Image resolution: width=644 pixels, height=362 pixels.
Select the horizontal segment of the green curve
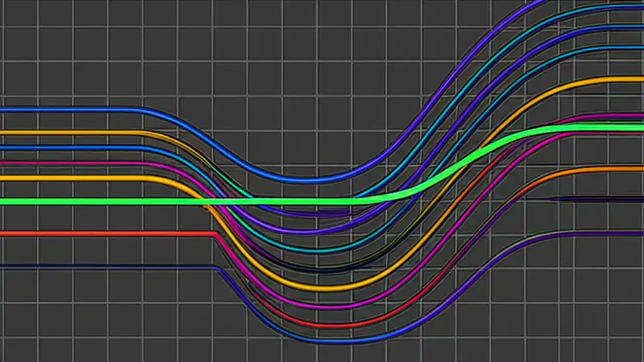click(x=101, y=202)
